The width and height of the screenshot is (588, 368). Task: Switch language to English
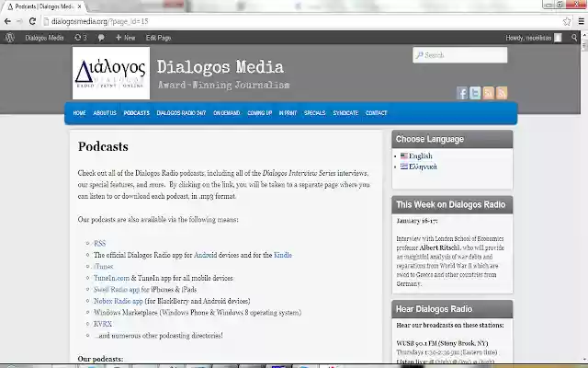[x=421, y=155]
